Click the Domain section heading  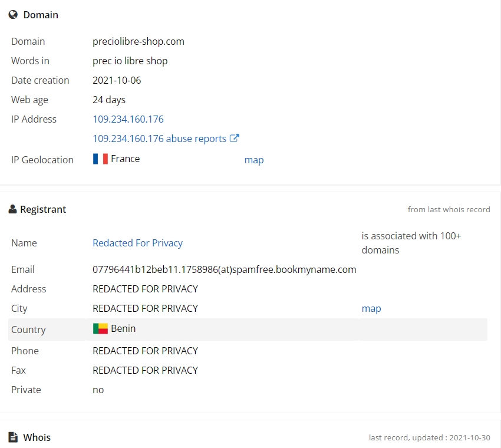(x=41, y=15)
